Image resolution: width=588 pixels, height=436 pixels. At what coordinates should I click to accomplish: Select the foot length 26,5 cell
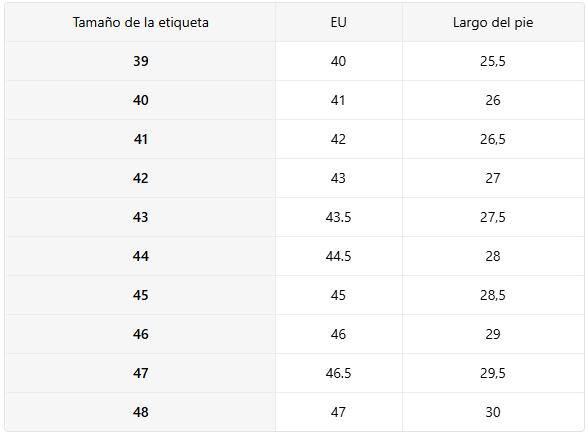(493, 139)
